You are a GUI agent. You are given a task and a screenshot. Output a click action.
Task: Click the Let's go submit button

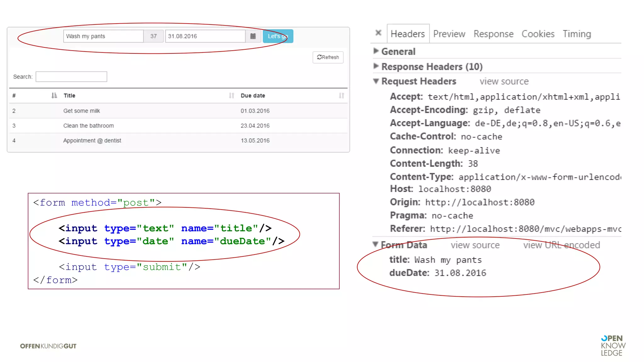278,36
